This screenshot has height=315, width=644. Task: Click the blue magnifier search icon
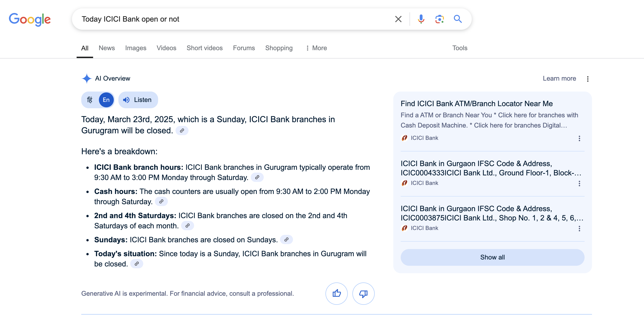[458, 19]
